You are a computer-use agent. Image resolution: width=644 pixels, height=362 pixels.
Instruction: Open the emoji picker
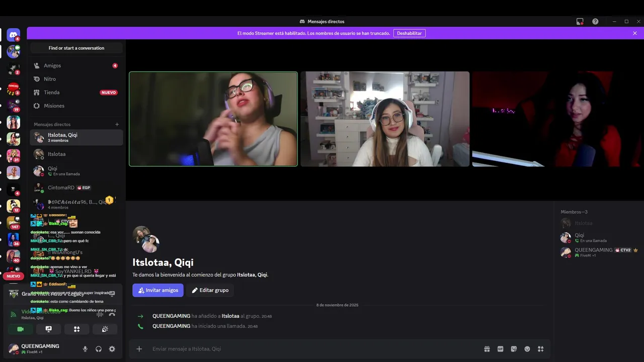point(527,349)
